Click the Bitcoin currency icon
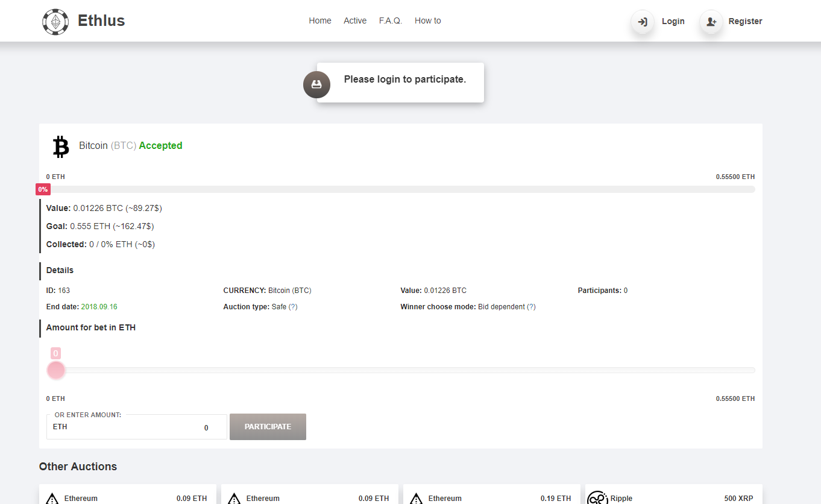Image resolution: width=821 pixels, height=504 pixels. (x=61, y=146)
